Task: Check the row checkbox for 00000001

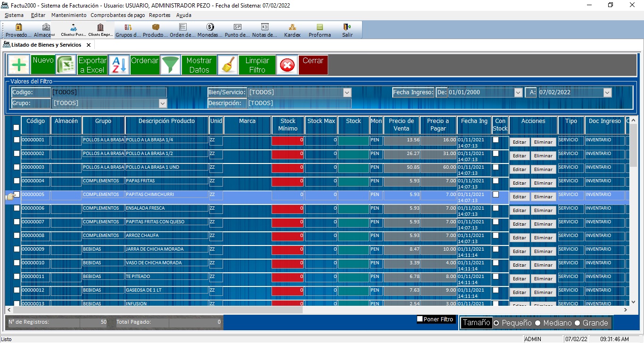Action: (17, 140)
